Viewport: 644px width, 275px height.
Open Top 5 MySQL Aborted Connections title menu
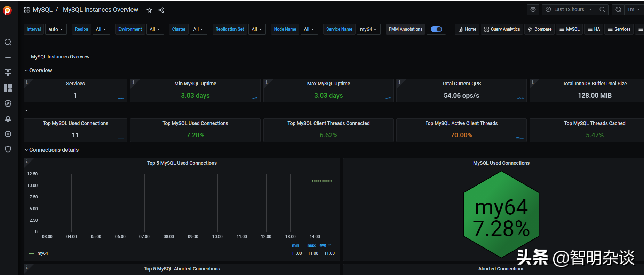[x=182, y=269]
